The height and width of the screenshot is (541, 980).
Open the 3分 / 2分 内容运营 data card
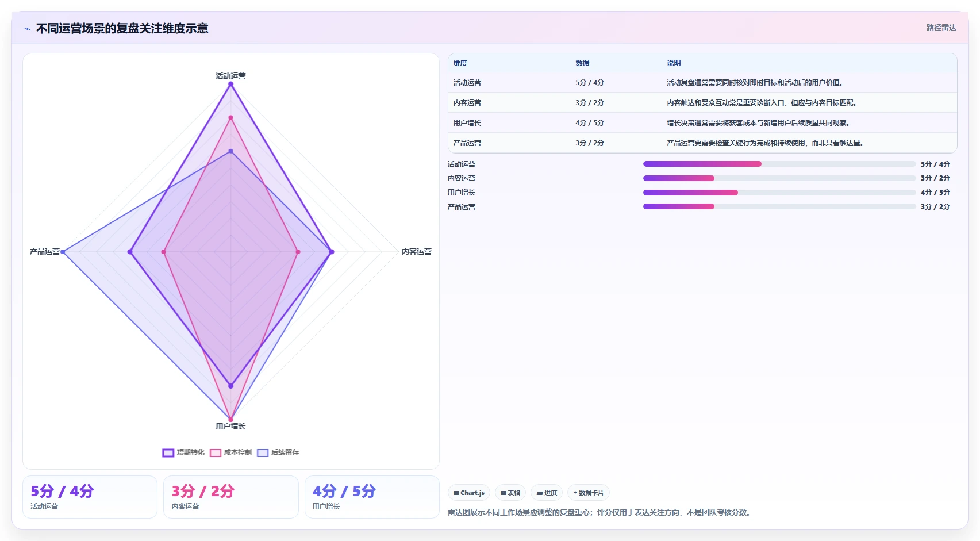(231, 497)
